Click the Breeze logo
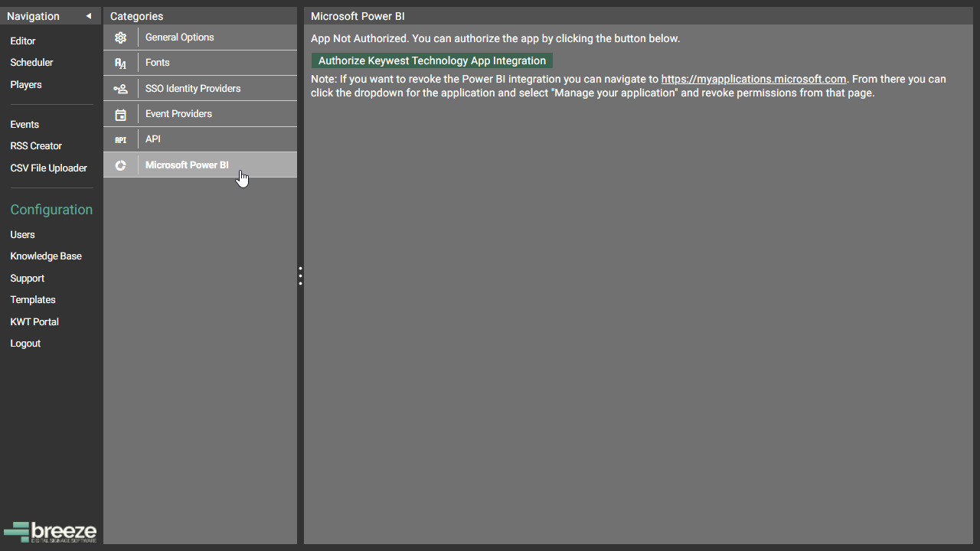The height and width of the screenshot is (551, 980). (x=51, y=532)
